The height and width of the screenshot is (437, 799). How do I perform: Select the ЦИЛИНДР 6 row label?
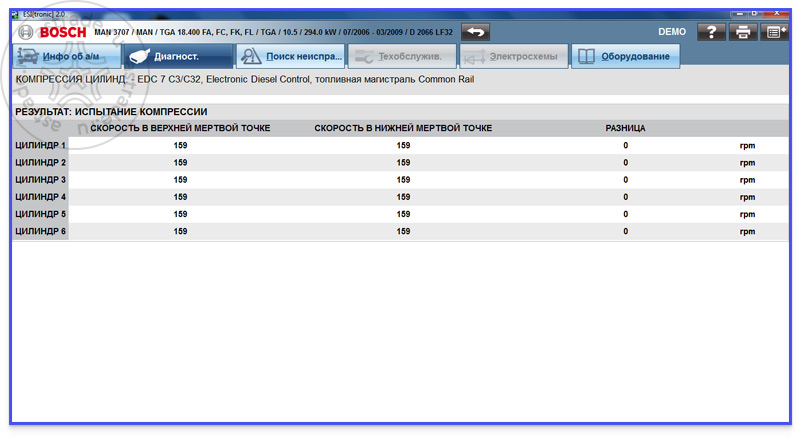point(40,231)
